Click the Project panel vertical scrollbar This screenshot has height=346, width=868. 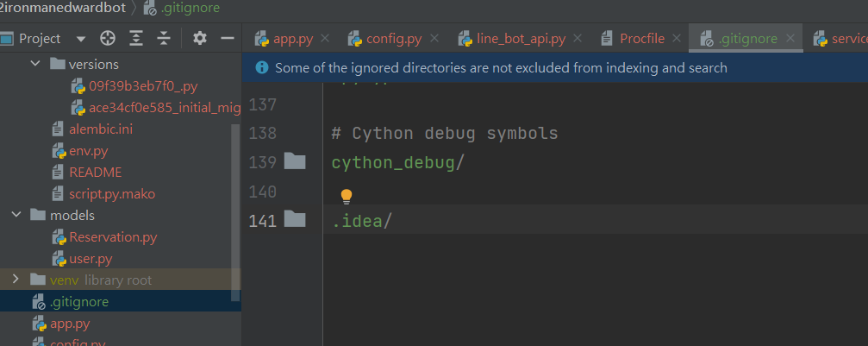pyautogui.click(x=235, y=207)
